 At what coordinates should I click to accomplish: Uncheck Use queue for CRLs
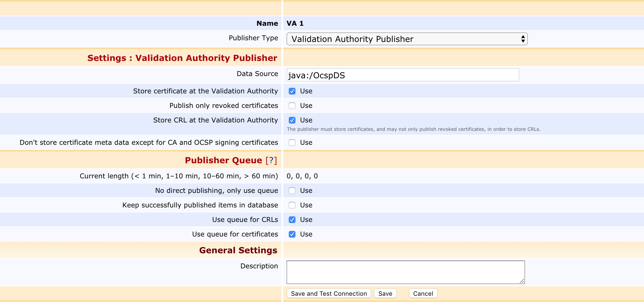292,220
